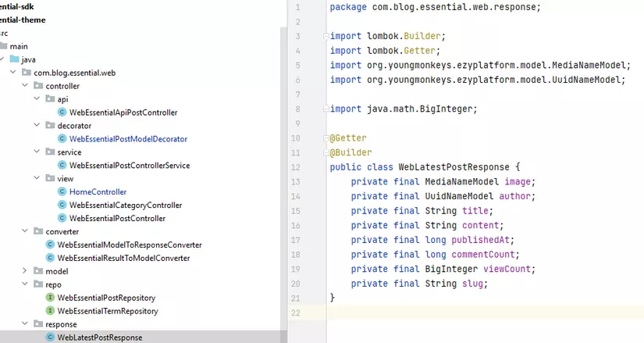Click WebLatestPostResponse class name in editor

pos(454,167)
